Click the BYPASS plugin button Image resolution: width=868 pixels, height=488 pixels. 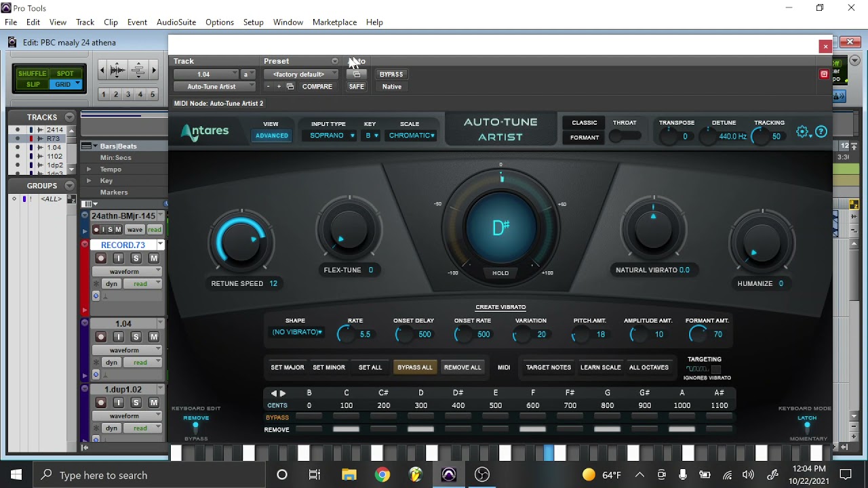click(391, 74)
